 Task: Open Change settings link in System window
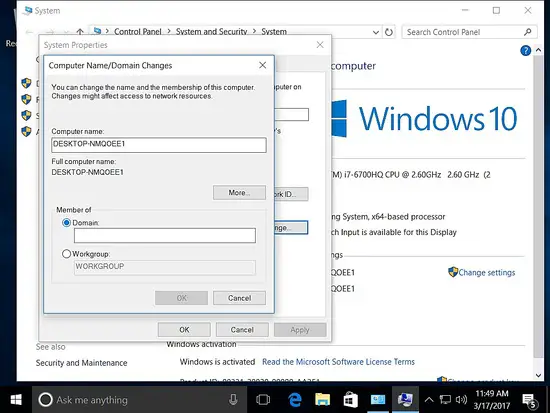(487, 273)
